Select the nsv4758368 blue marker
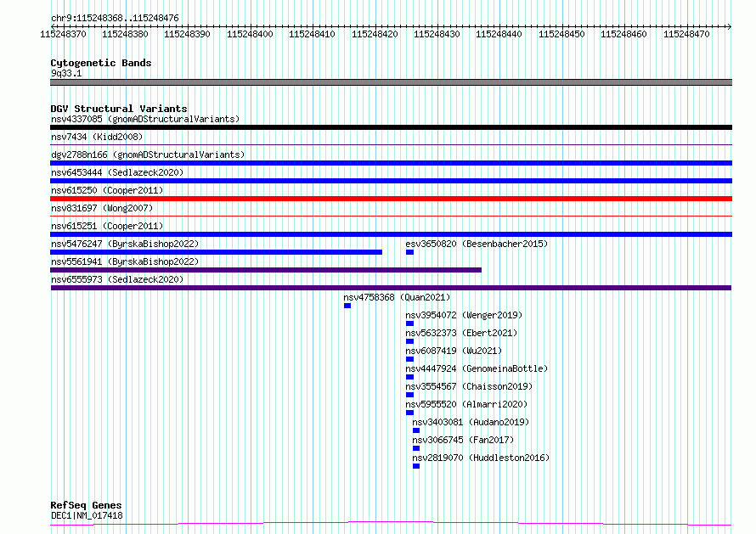756x534 pixels. tap(347, 306)
